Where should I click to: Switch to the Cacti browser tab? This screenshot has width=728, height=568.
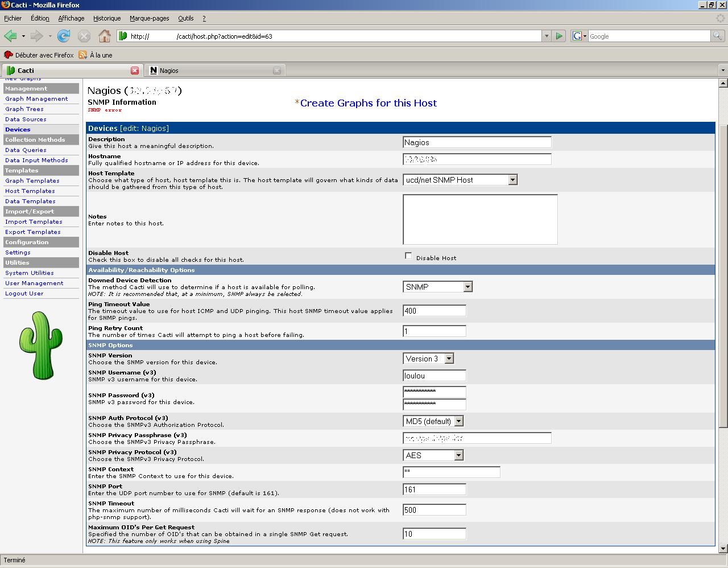(72, 71)
